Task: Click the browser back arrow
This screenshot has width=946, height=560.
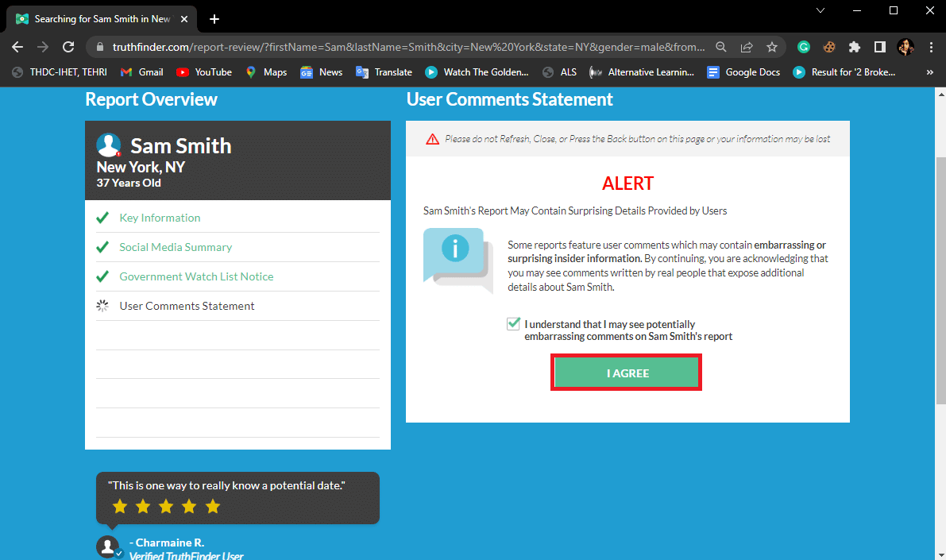Action: (17, 47)
